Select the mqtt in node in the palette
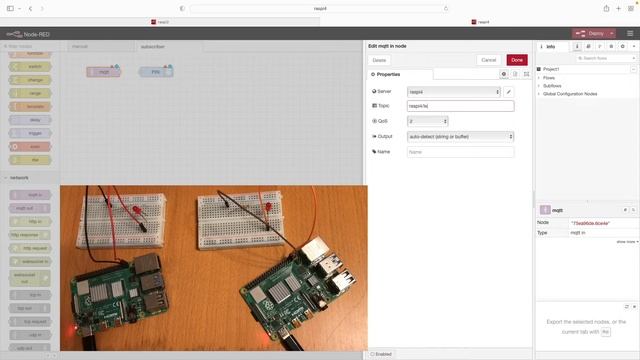The height and width of the screenshot is (360, 640). coord(31,195)
